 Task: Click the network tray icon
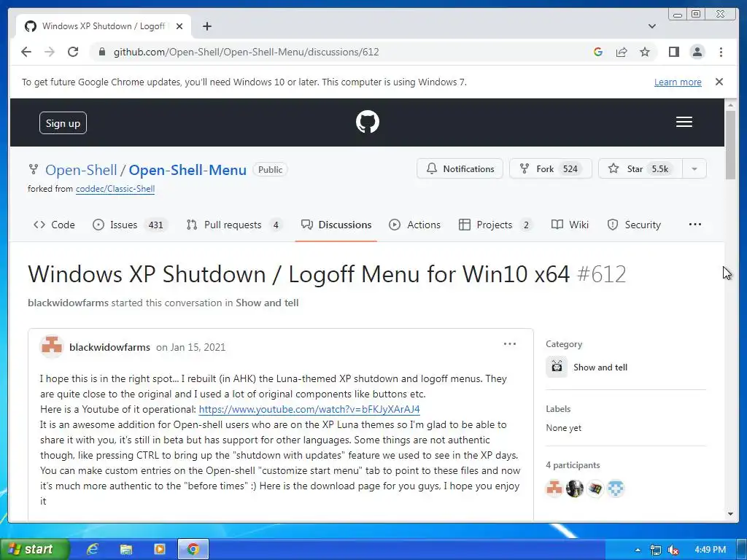656,550
